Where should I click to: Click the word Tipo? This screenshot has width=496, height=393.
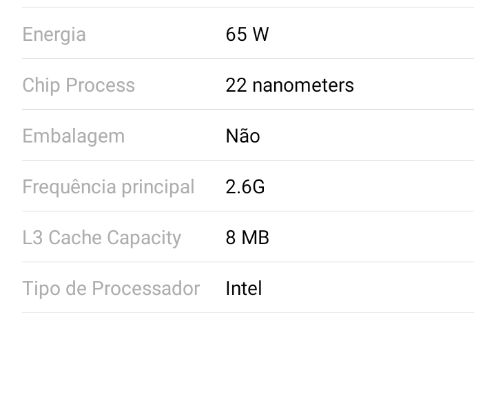point(41,289)
